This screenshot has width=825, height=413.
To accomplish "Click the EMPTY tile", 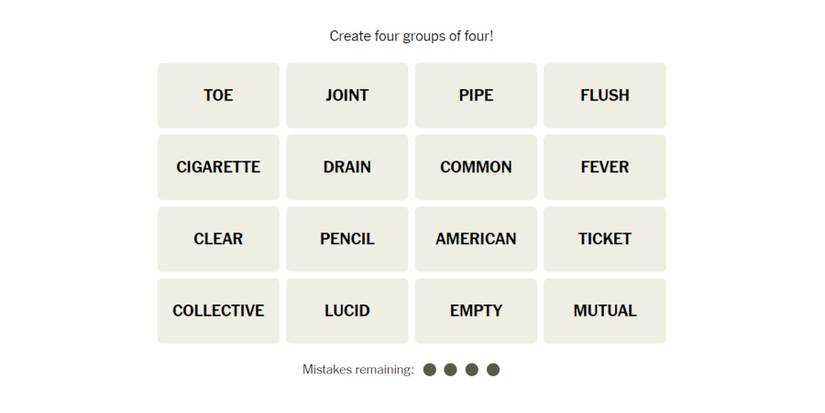I will (x=476, y=311).
